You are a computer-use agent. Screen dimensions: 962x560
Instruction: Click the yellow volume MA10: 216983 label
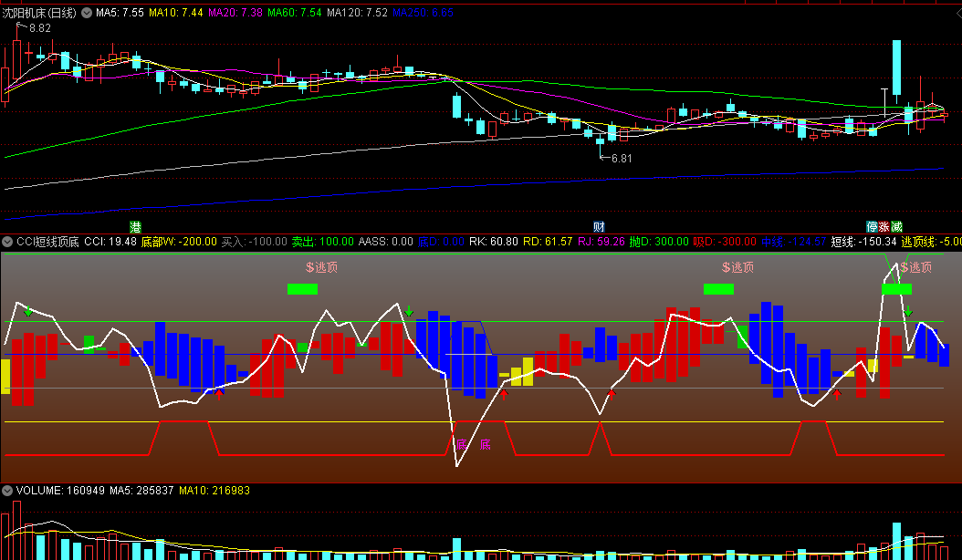click(214, 491)
